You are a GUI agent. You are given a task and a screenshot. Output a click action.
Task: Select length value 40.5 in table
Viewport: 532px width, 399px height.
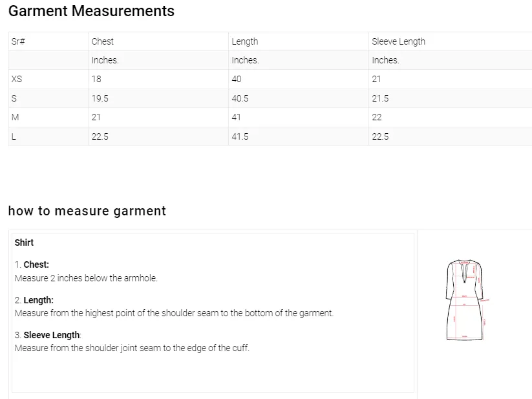240,98
